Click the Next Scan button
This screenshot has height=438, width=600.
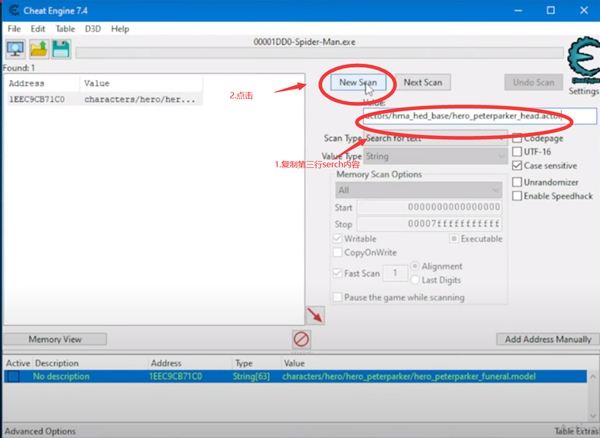pos(422,82)
